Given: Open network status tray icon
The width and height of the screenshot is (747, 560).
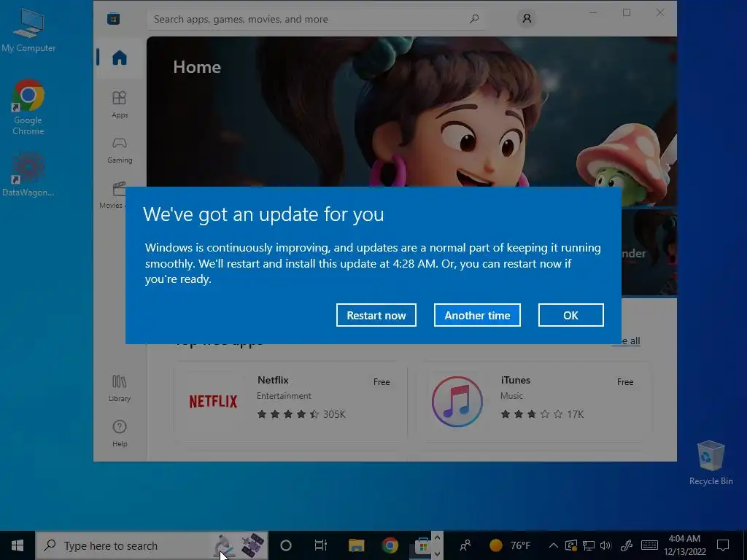Looking at the screenshot, I should coord(589,545).
